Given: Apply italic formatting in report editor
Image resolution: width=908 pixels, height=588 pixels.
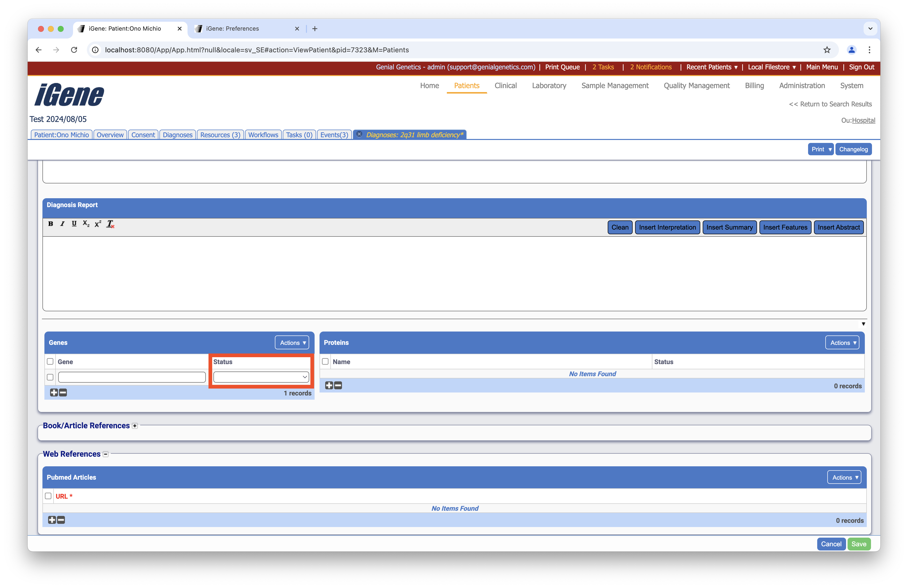Looking at the screenshot, I should pyautogui.click(x=62, y=224).
